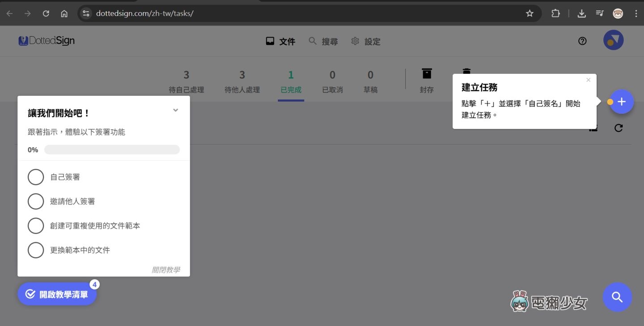The height and width of the screenshot is (326, 644).
Task: Click the 關閉教學 link
Action: tap(165, 270)
